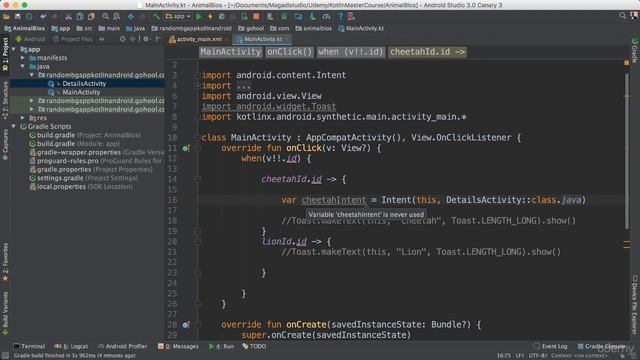This screenshot has height=360, width=640.
Task: Click the red Stop icon
Action: [x=256, y=17]
